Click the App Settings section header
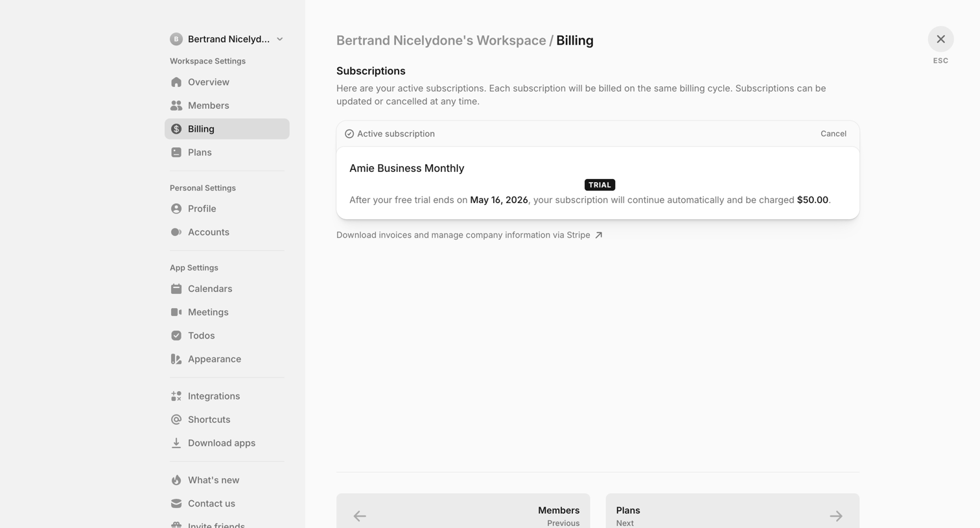The image size is (980, 528). (x=194, y=268)
